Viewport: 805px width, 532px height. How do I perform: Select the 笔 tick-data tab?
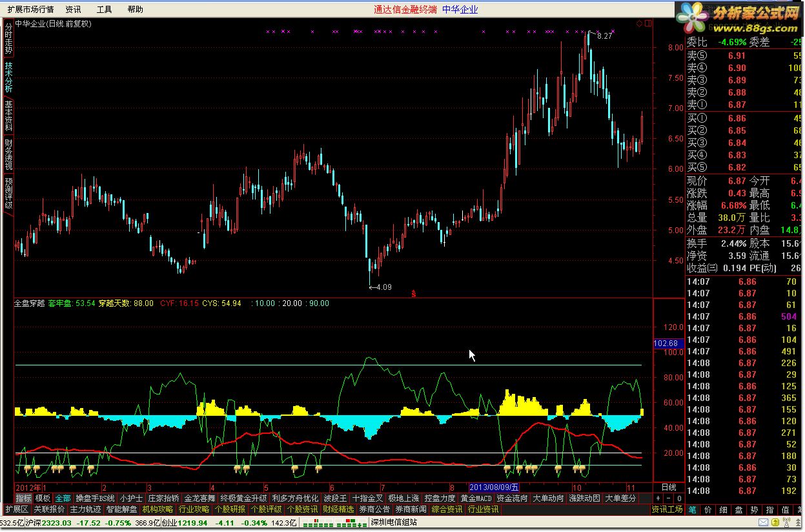pyautogui.click(x=692, y=509)
